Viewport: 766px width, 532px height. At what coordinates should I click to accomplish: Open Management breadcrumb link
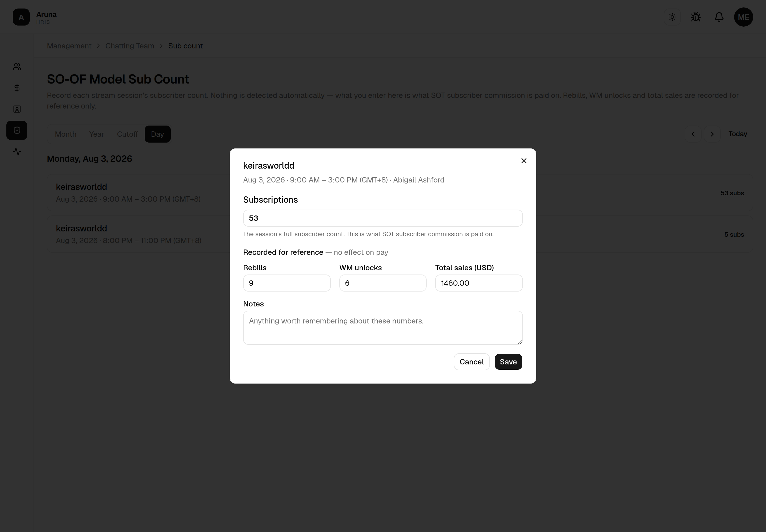pyautogui.click(x=69, y=46)
